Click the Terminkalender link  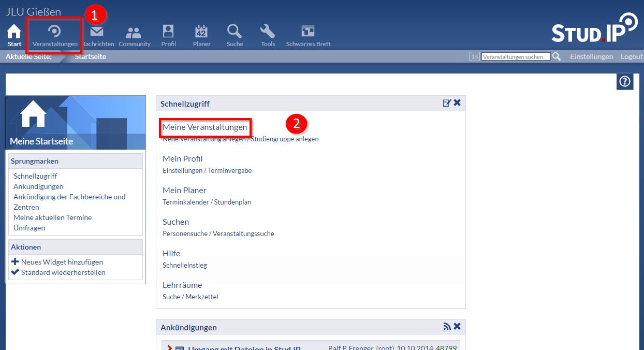[185, 202]
